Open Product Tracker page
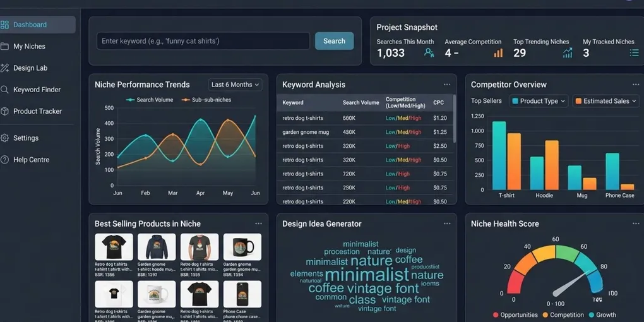The width and height of the screenshot is (644, 322). click(x=37, y=111)
